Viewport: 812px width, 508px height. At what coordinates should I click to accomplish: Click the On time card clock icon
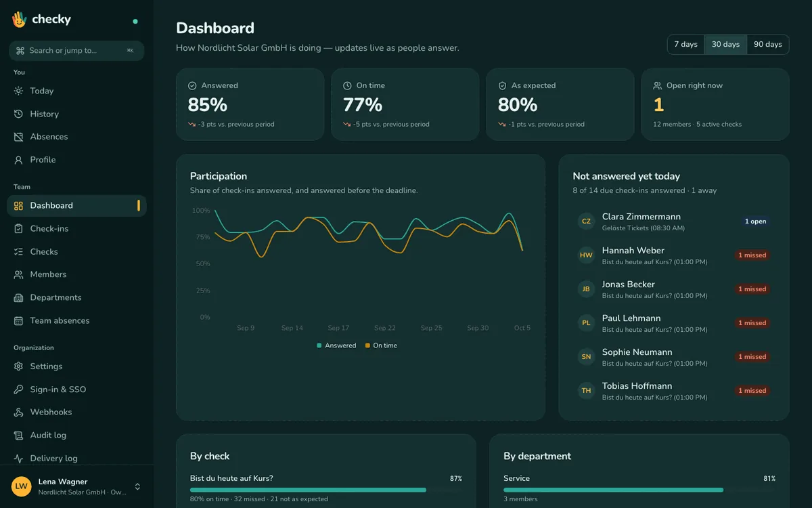click(347, 85)
